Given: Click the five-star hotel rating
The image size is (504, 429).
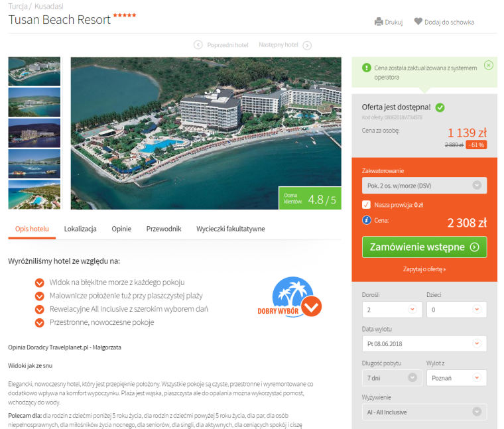Looking at the screenshot, I should tap(125, 15).
